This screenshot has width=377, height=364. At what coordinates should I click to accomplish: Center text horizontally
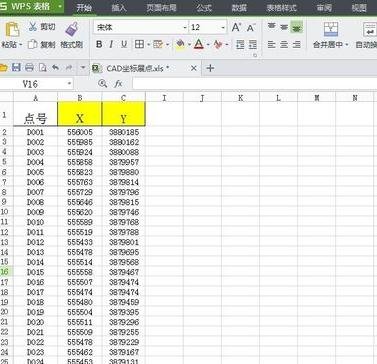point(284,44)
